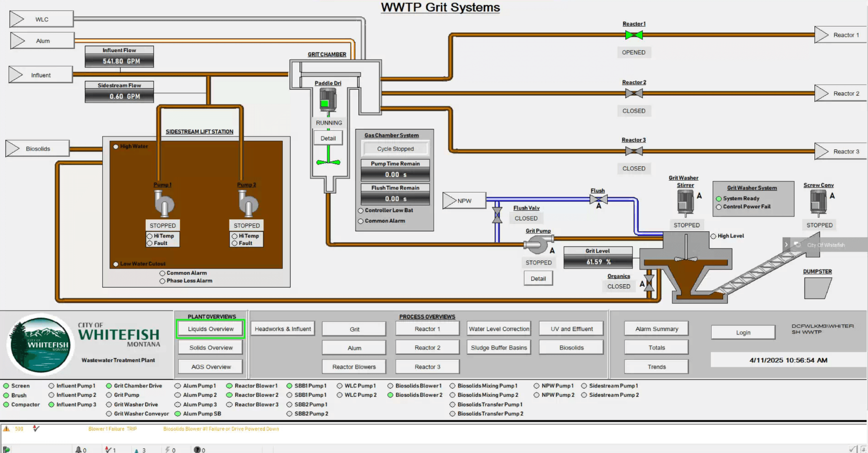The width and height of the screenshot is (868, 453).
Task: Click the Grit Level percentage readout
Action: 598,262
